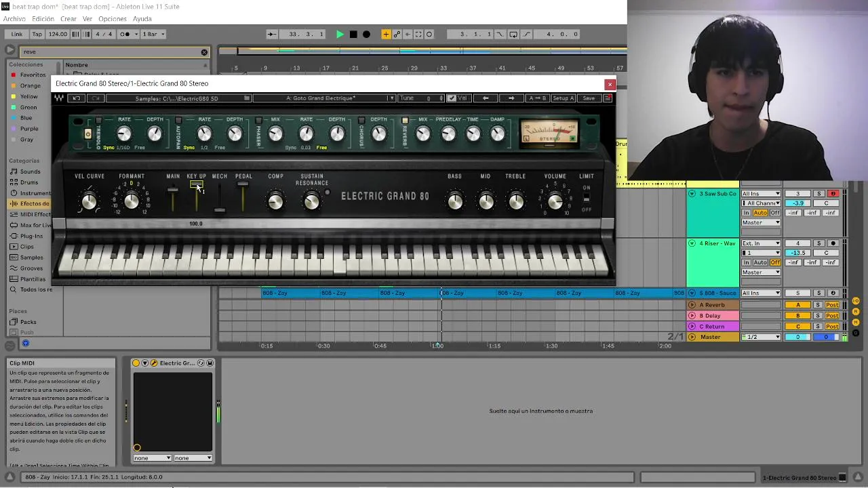Toggle the Follow playback arrow in transport

[271, 34]
